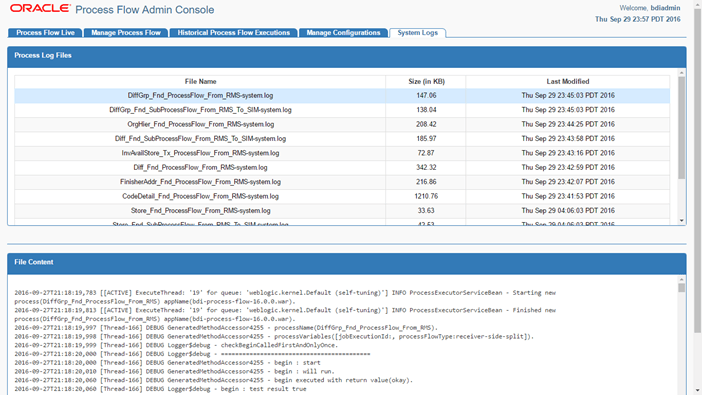Click timestamp Thu Sep 29 23:43:58 PDT 2016
The height and width of the screenshot is (400, 702).
(x=568, y=138)
